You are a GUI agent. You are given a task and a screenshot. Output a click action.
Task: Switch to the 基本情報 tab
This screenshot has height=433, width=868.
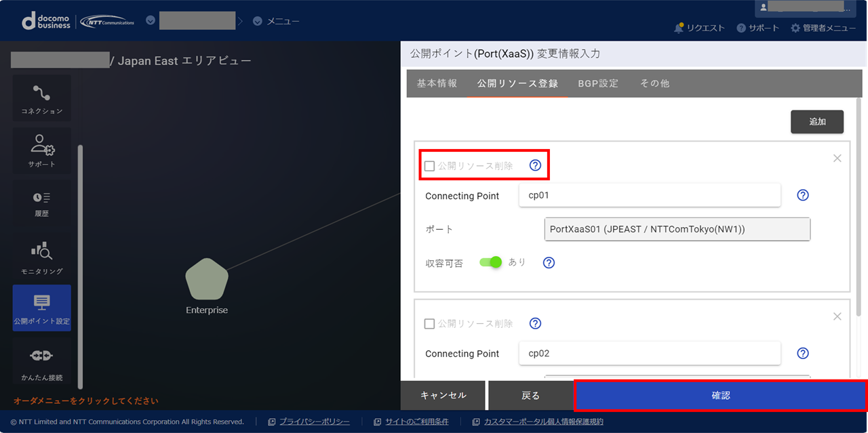click(437, 83)
